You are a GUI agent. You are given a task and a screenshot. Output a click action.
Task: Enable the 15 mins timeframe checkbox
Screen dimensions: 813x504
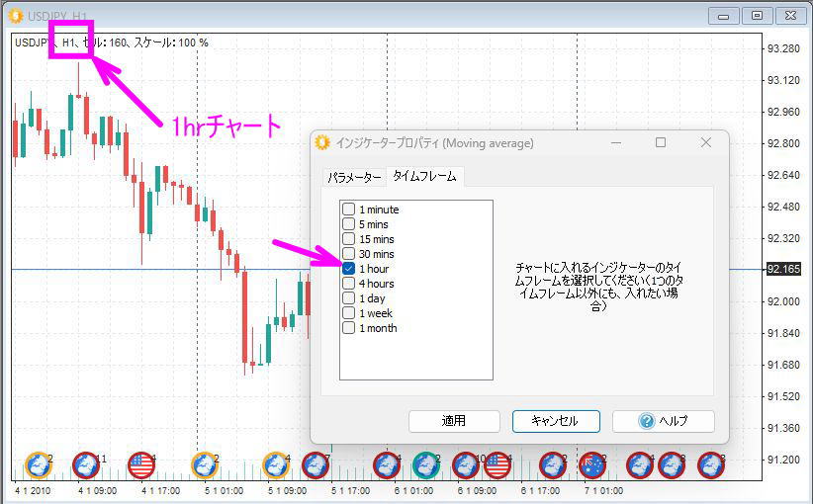(348, 239)
